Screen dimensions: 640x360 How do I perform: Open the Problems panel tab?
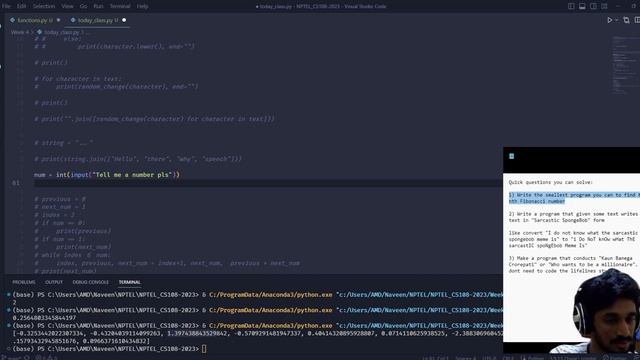24,282
